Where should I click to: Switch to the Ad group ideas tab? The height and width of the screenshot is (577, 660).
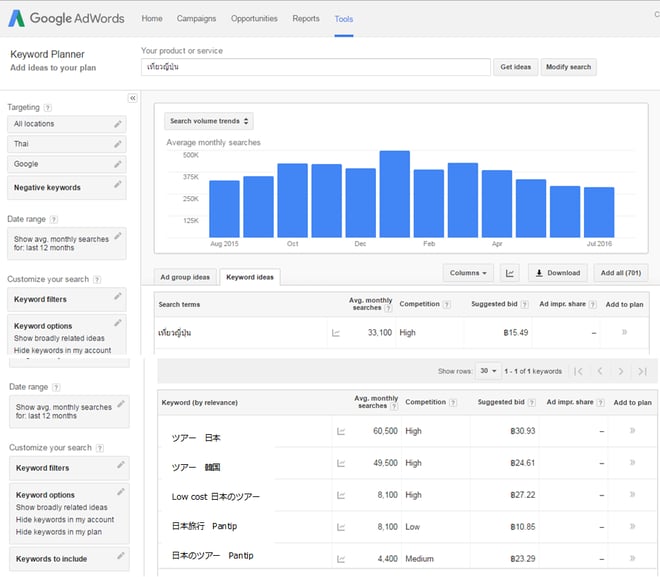185,277
